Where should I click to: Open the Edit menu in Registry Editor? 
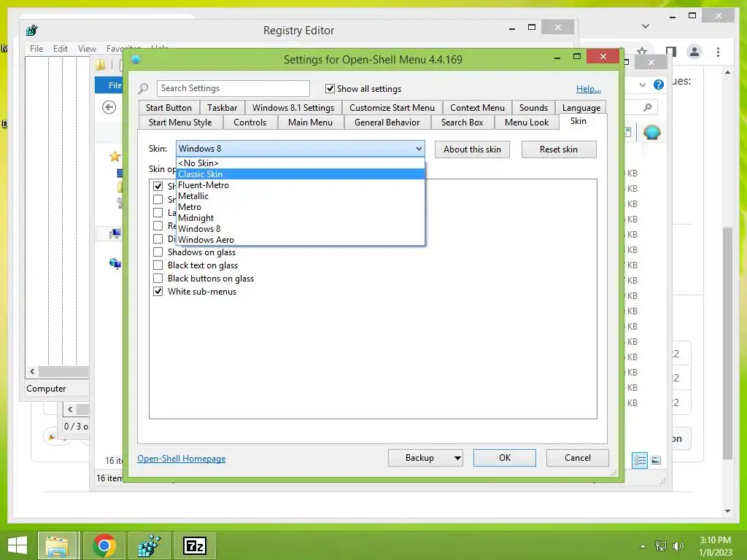[60, 49]
